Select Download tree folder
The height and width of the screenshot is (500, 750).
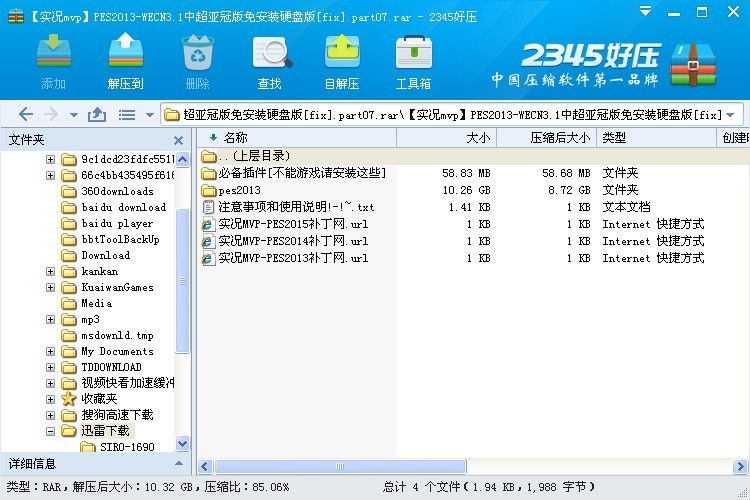click(x=105, y=256)
